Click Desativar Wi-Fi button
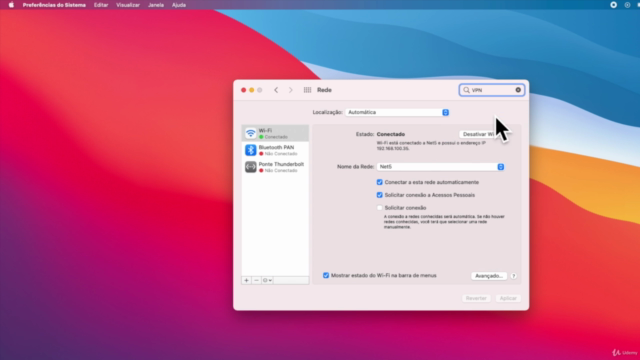 (x=482, y=134)
